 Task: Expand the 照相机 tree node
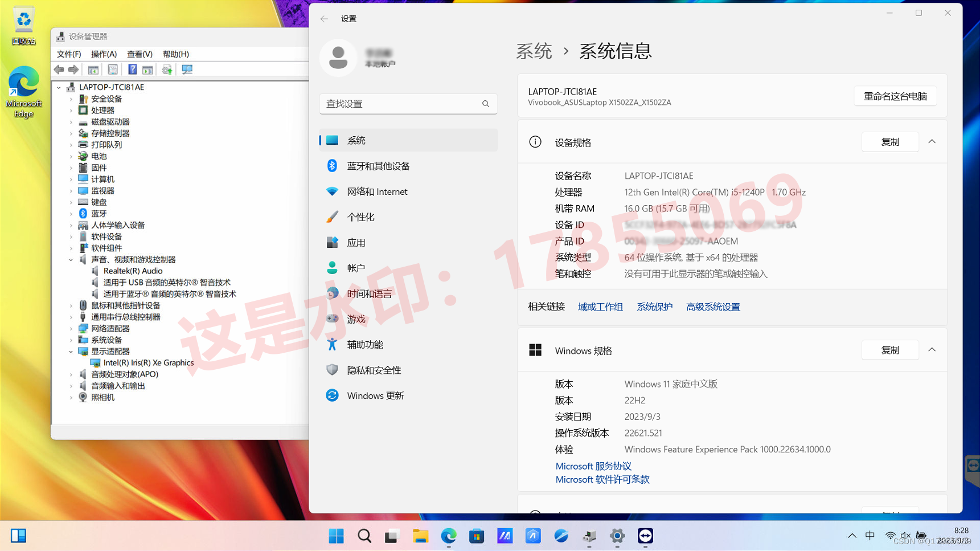point(71,398)
